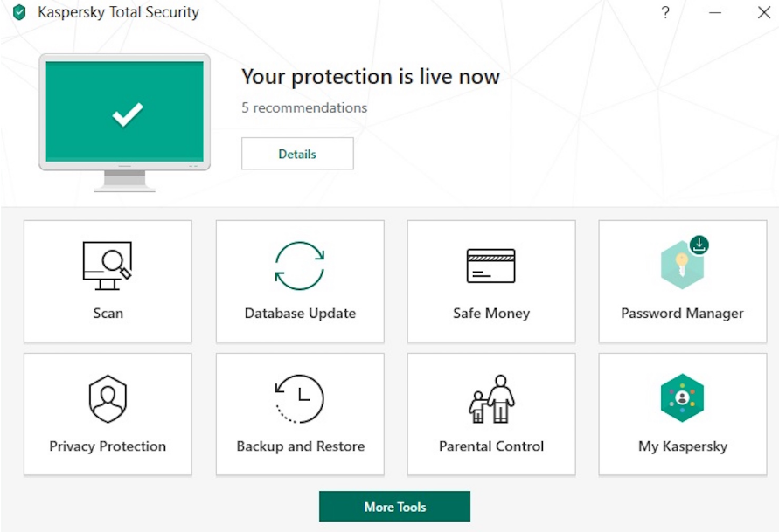
Task: Minimize the Kaspersky Total Security window
Action: click(715, 12)
